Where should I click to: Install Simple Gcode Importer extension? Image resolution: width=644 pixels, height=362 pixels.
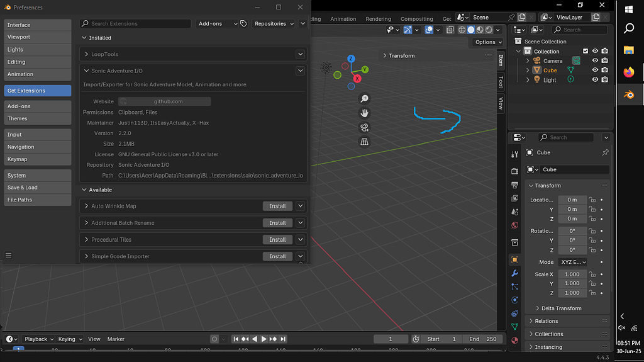point(277,256)
